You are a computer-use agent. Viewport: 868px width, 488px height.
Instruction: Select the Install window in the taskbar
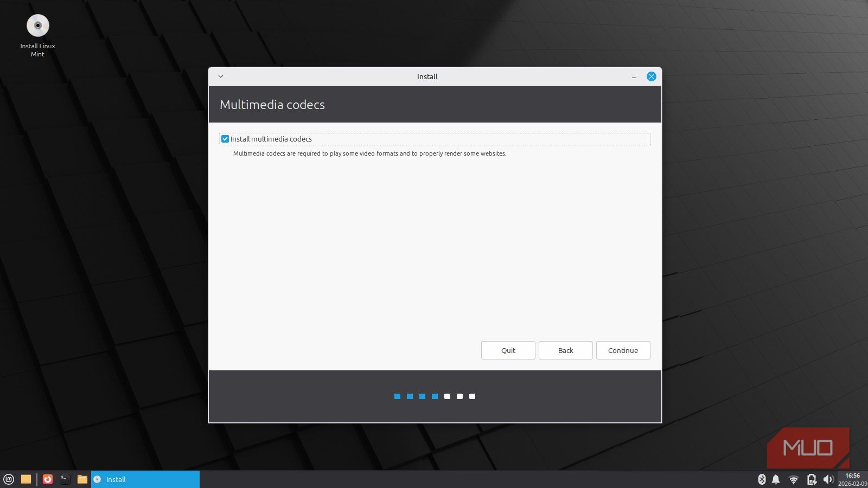[145, 479]
